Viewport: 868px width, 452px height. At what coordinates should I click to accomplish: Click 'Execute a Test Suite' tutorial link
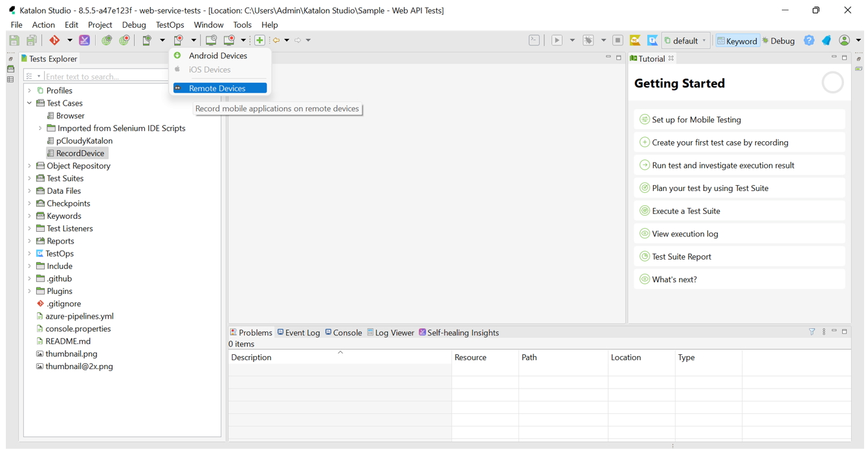685,211
